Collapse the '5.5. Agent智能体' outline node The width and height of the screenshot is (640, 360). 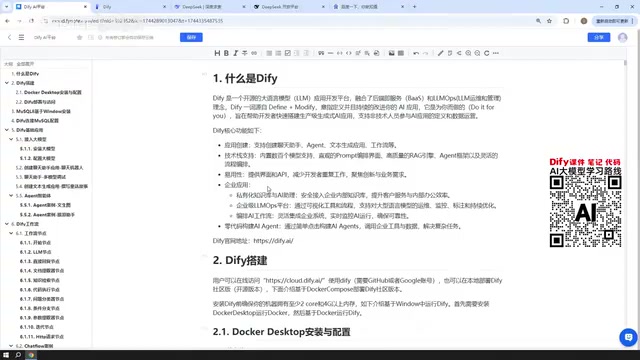click(x=11, y=196)
